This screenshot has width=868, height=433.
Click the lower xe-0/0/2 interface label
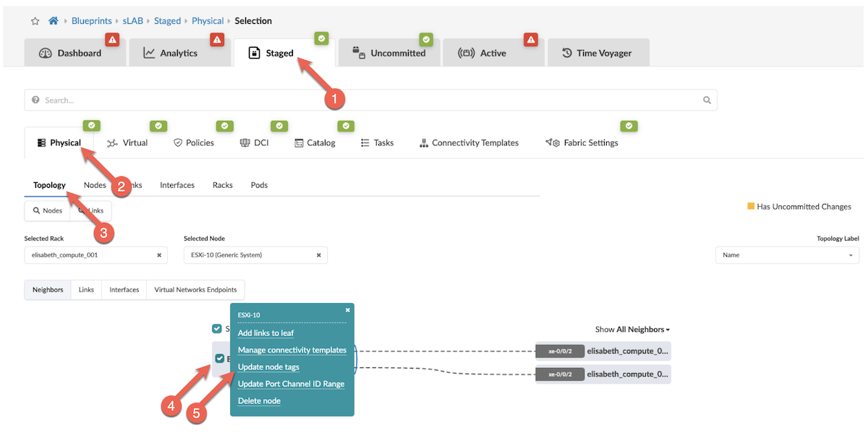(x=560, y=374)
